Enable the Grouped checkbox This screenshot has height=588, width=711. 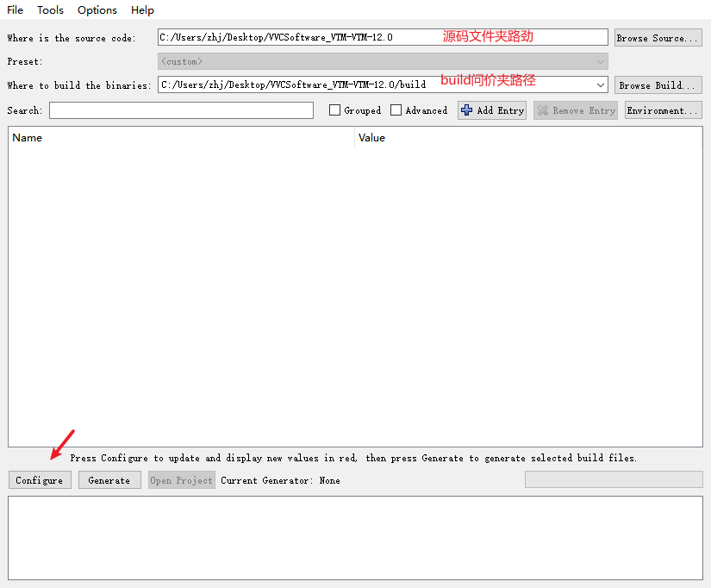point(334,110)
